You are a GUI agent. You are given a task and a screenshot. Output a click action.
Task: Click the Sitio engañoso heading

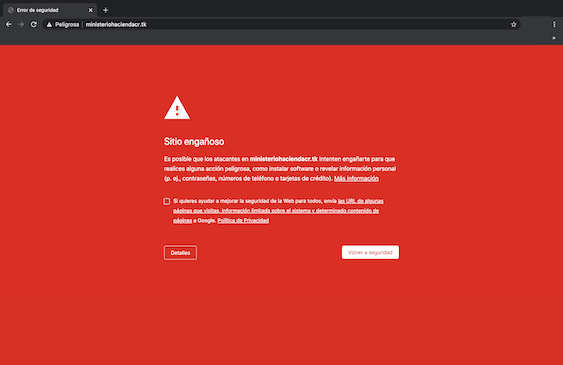(x=194, y=142)
